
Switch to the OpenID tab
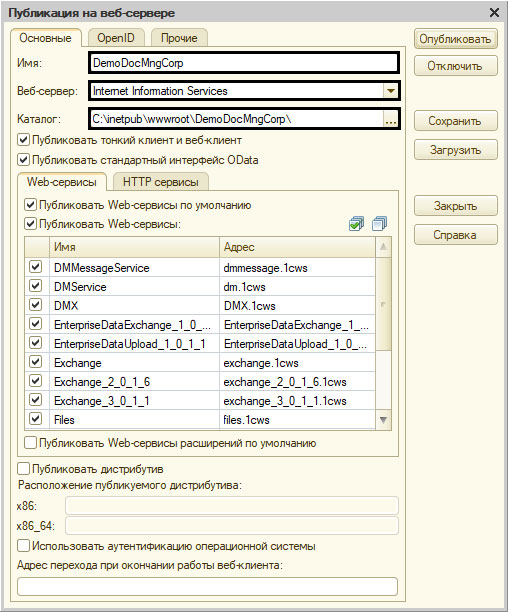(116, 38)
